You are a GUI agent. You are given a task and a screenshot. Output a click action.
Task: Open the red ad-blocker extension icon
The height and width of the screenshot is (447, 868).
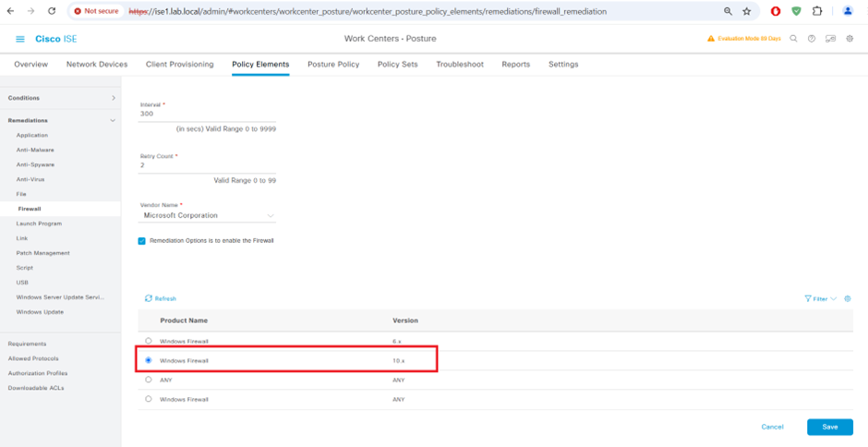pos(776,11)
